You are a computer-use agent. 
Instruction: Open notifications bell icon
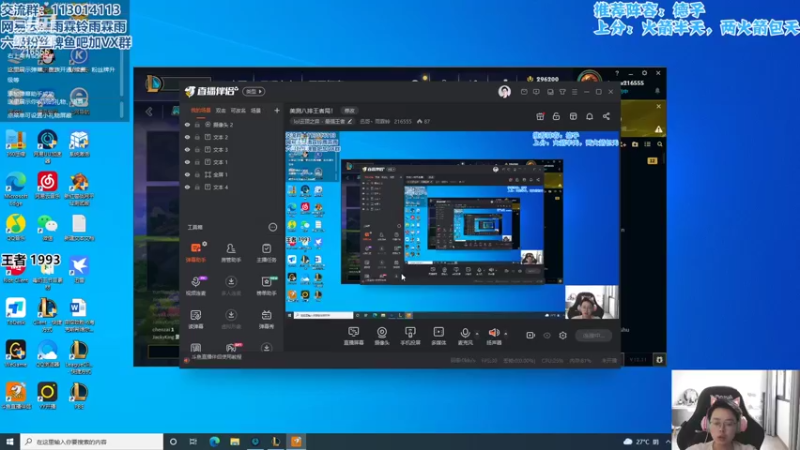(589, 116)
